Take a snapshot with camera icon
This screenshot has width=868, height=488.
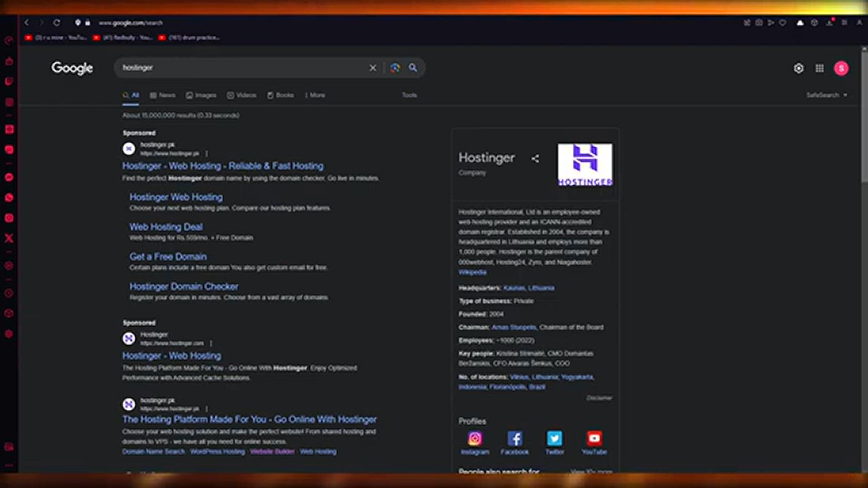(759, 23)
